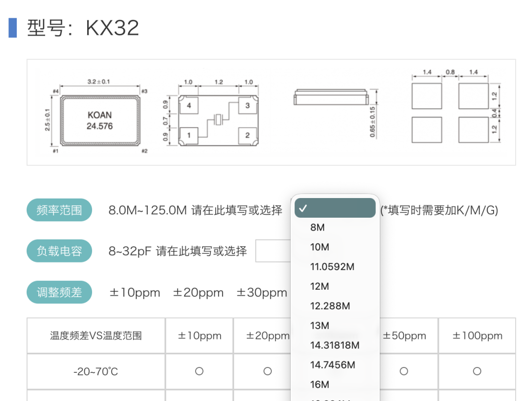
Task: Click the ±50ppm table column header
Action: point(404,336)
